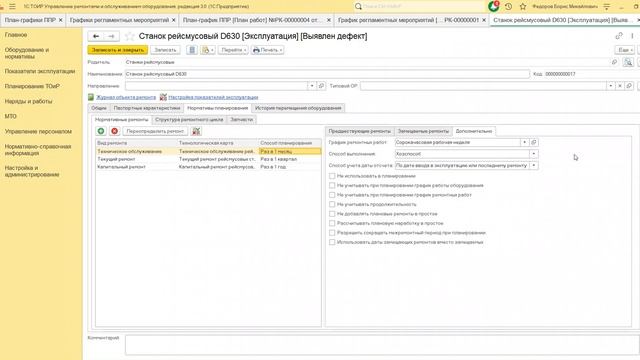Expand Способ учета даты отсчета dropdown arrow
Image resolution: width=640 pixels, height=360 pixels.
coord(533,165)
